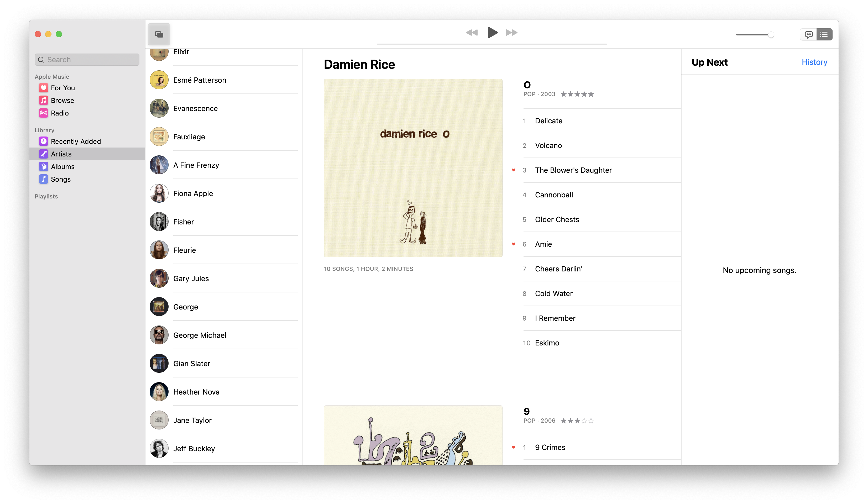868x504 pixels.
Task: Select artist Esmé Patterson
Action: coord(223,80)
